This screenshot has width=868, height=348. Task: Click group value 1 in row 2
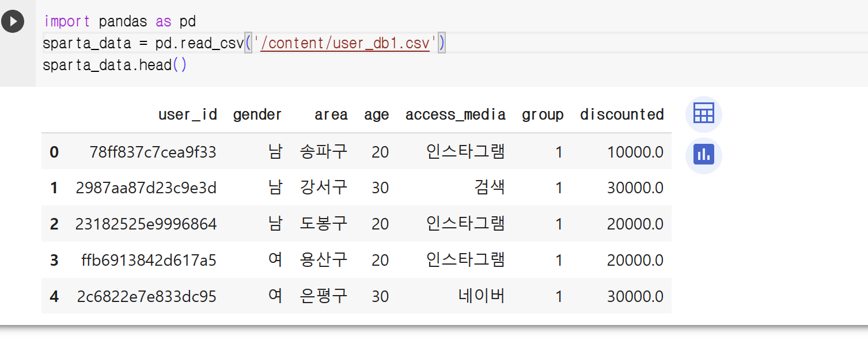[559, 224]
